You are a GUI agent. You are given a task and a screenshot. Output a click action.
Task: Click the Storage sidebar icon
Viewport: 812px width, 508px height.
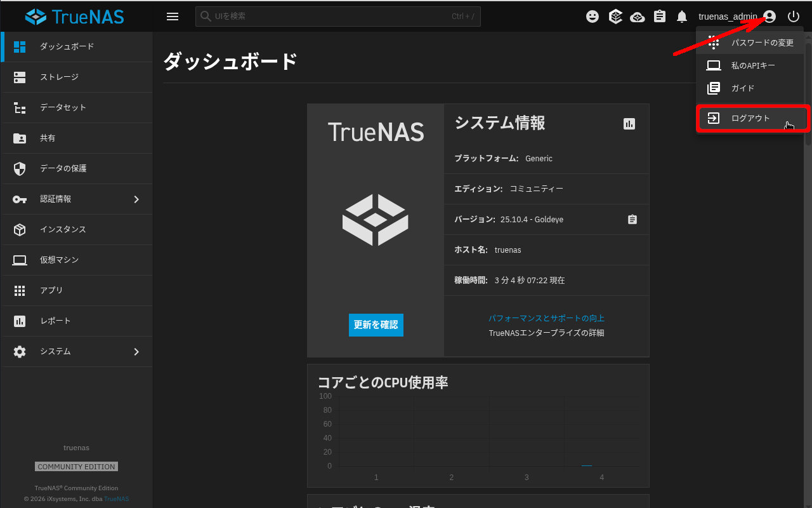point(20,77)
